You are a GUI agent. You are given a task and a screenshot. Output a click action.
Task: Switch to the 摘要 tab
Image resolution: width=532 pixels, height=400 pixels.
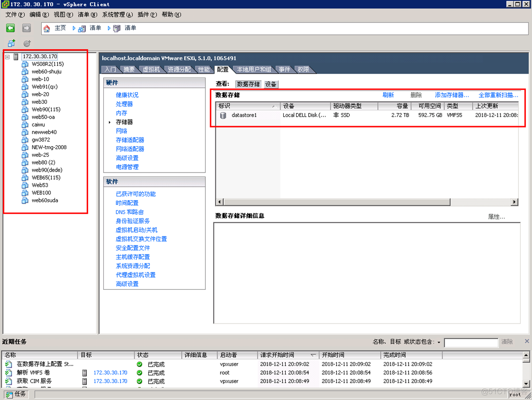click(129, 69)
